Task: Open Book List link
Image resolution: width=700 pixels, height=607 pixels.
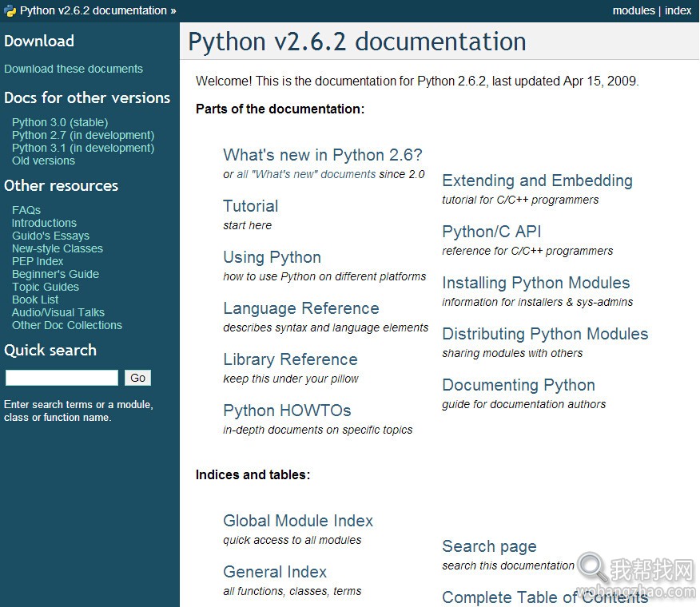Action: [35, 300]
